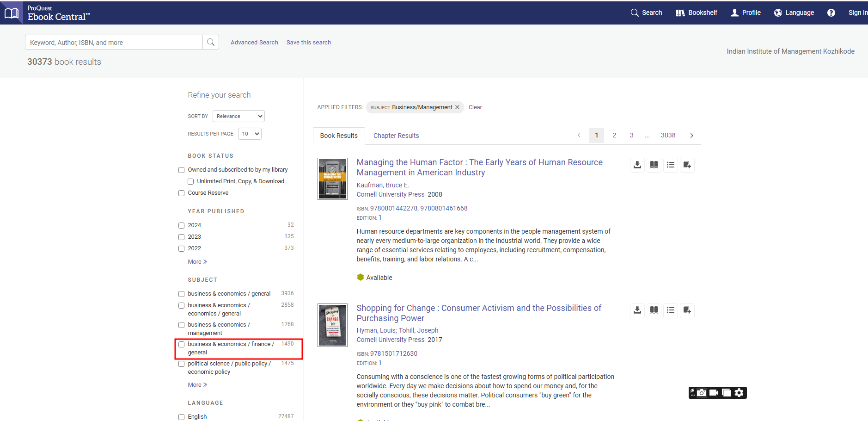Go to next results page arrow
This screenshot has width=868, height=421.
(691, 136)
